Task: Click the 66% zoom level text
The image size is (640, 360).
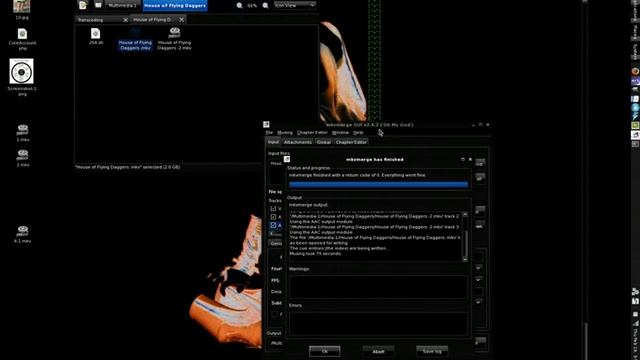Action: (252, 6)
